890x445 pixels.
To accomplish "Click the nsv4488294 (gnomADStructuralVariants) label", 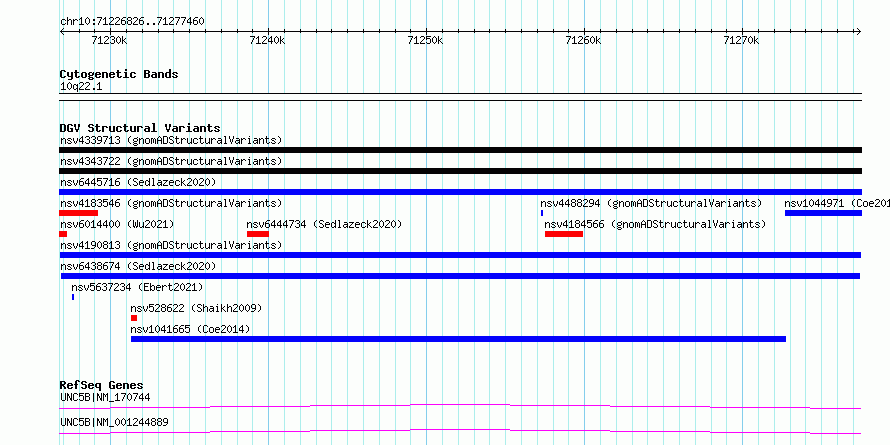I will 651,203.
